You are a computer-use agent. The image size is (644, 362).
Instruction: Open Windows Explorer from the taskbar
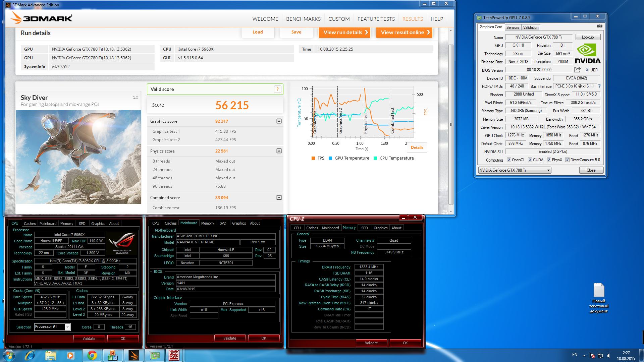tap(50, 355)
